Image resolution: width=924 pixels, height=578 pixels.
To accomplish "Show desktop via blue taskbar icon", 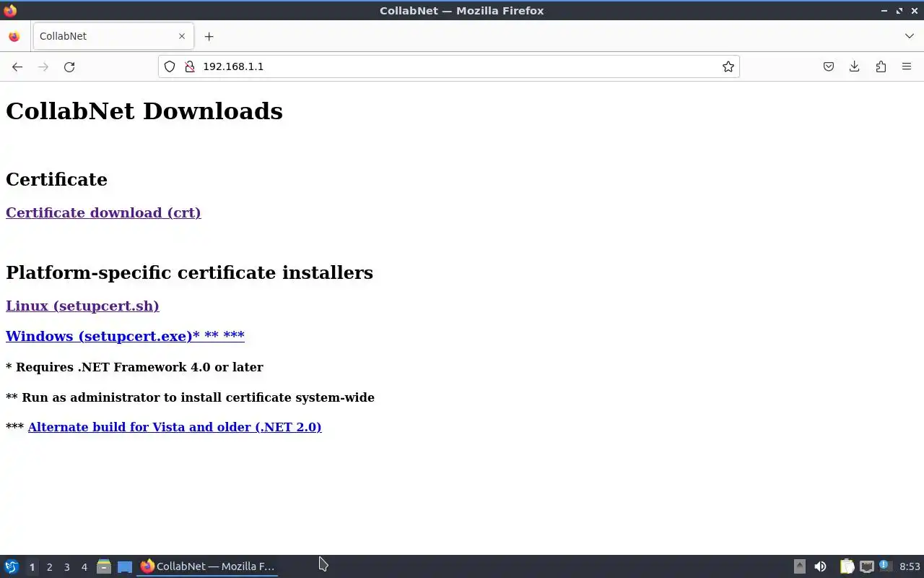I will coord(125,566).
